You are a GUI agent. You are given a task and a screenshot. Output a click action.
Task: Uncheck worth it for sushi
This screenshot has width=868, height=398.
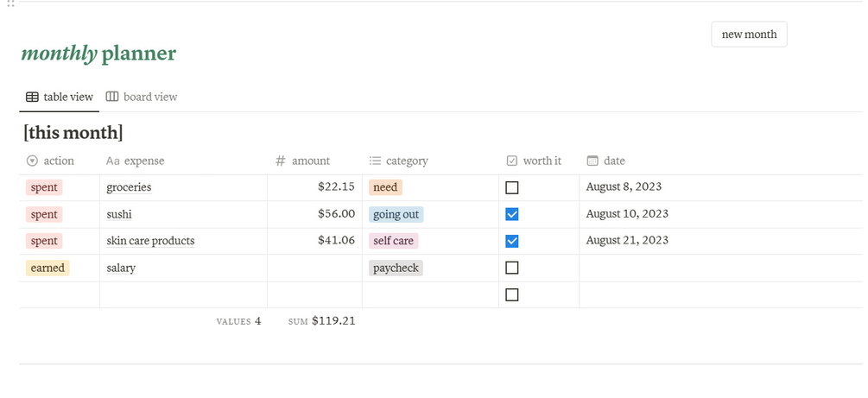(x=512, y=214)
